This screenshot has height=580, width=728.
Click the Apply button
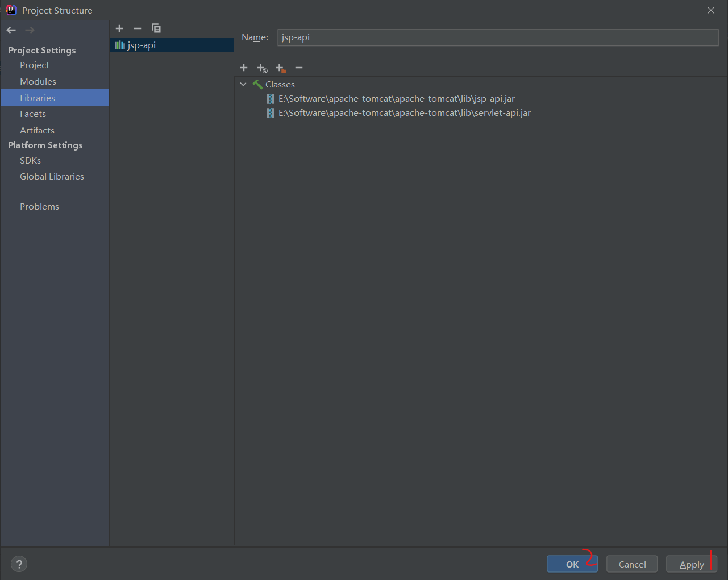pos(692,564)
